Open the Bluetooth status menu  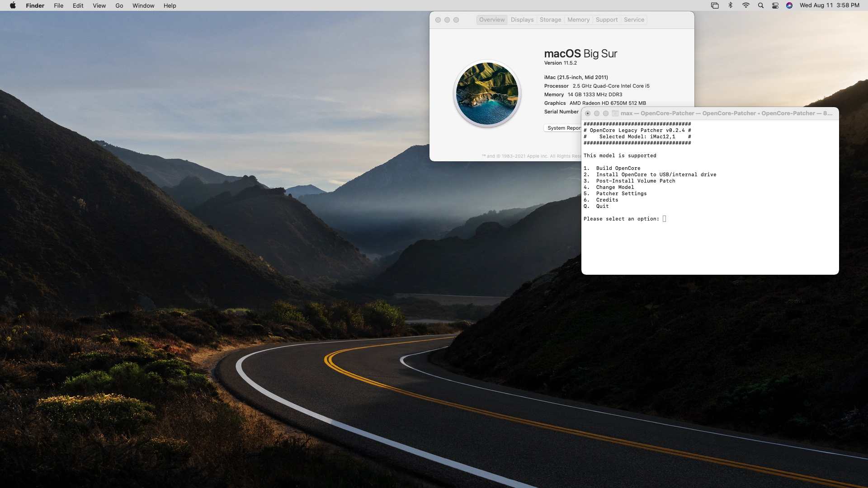pos(730,5)
